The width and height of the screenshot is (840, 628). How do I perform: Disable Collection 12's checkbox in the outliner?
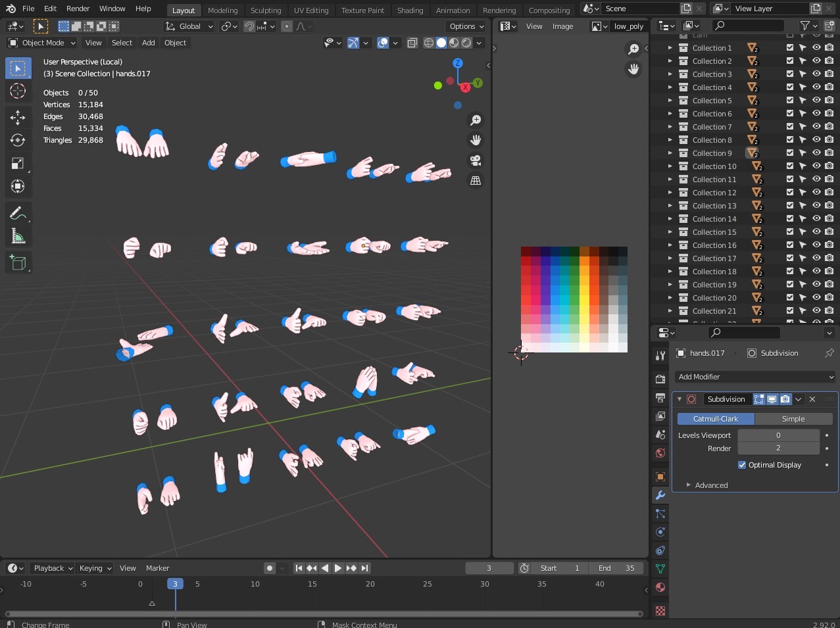tap(789, 192)
